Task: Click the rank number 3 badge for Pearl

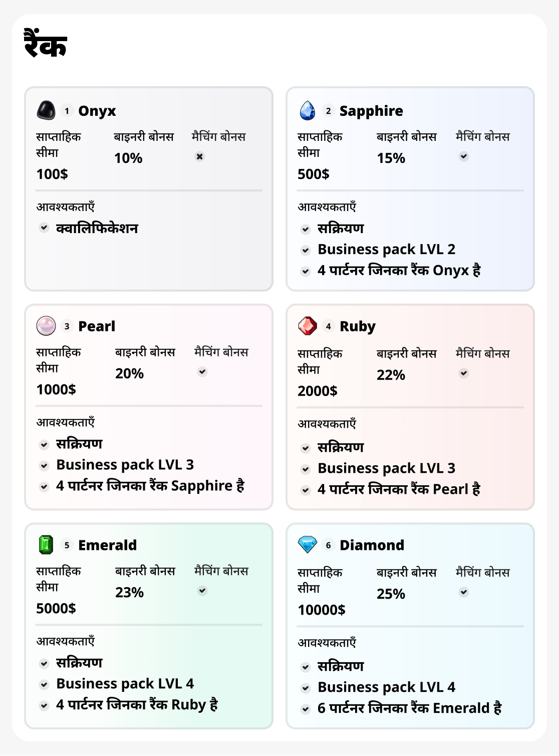Action: (x=67, y=326)
